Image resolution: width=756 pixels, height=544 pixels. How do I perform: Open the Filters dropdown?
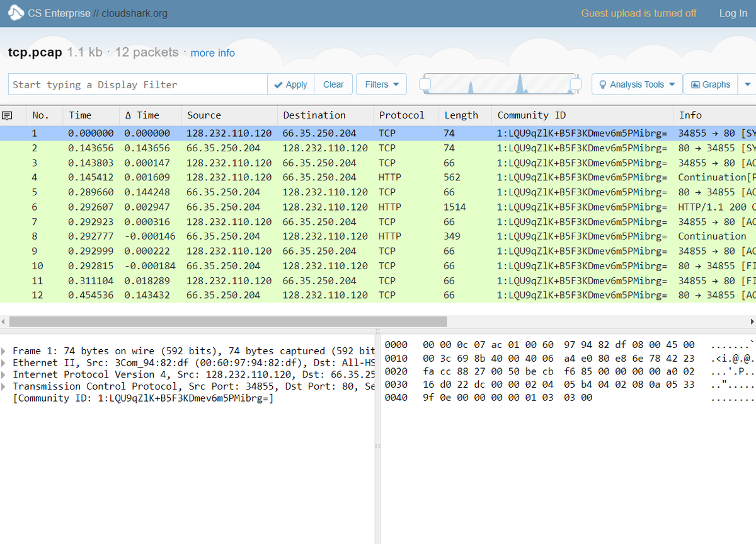(x=381, y=84)
